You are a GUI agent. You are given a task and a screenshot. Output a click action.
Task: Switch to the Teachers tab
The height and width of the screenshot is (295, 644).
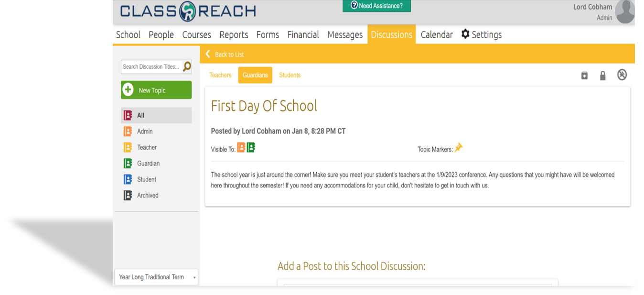pyautogui.click(x=220, y=75)
